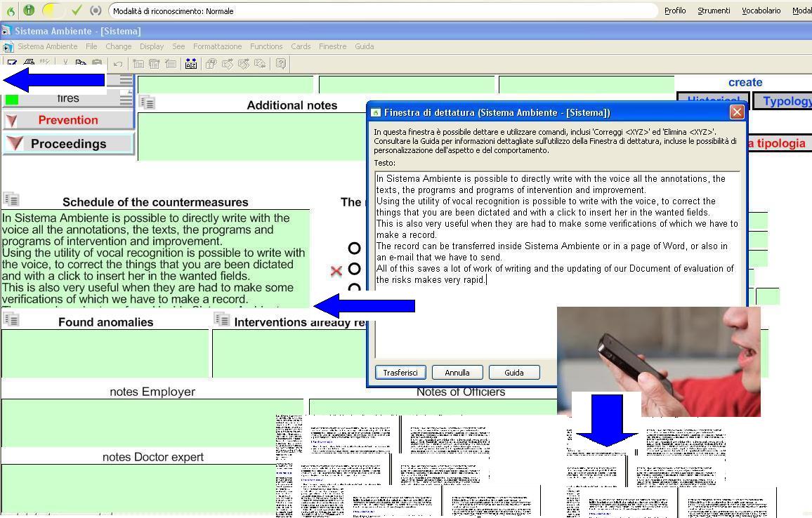Viewport: 812px width, 518px height.
Task: Expand the Prevention section arrow
Action: click(x=12, y=121)
